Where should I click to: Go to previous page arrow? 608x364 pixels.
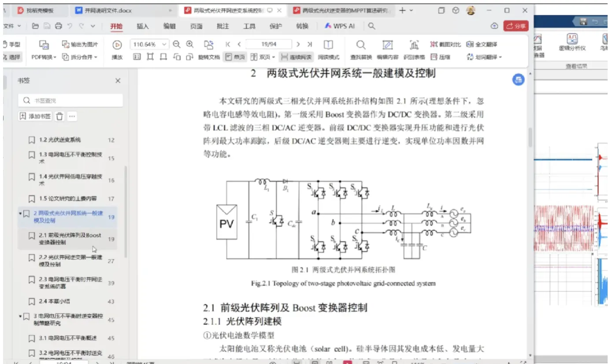pos(239,44)
